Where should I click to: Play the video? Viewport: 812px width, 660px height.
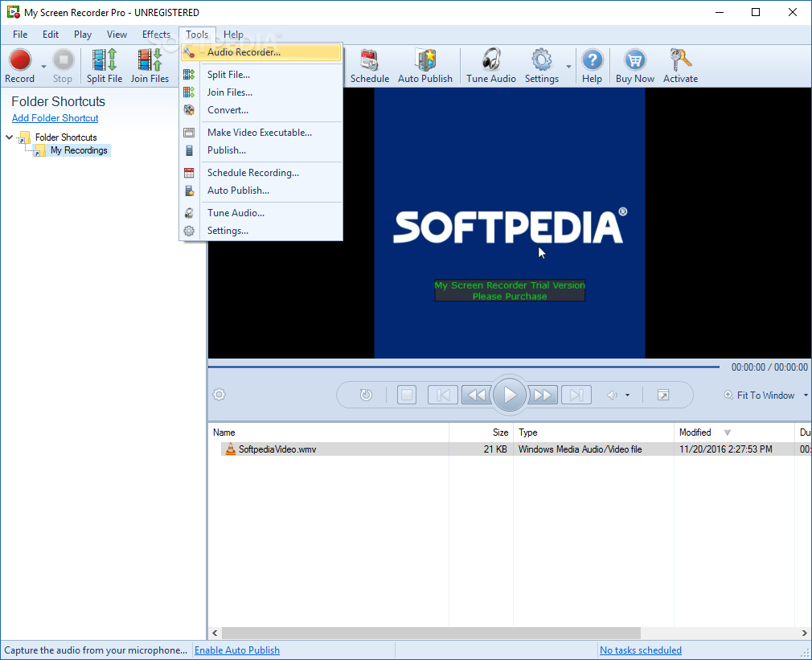[510, 395]
